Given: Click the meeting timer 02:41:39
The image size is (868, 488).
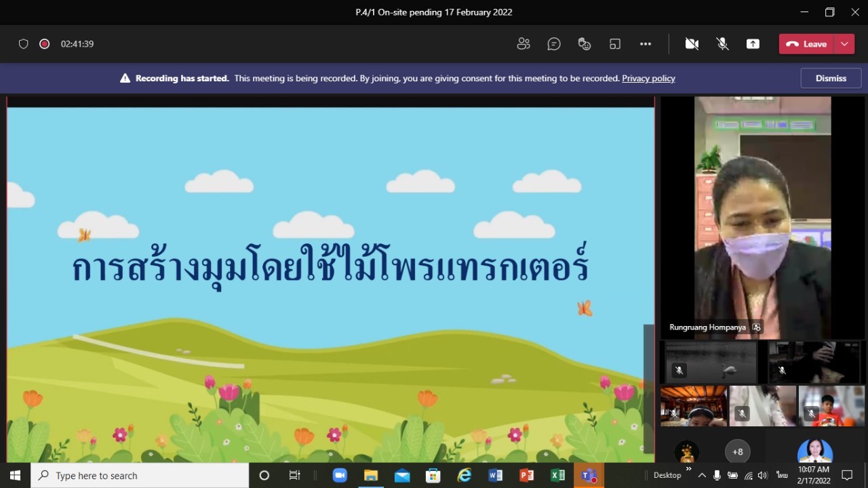Looking at the screenshot, I should click(77, 44).
